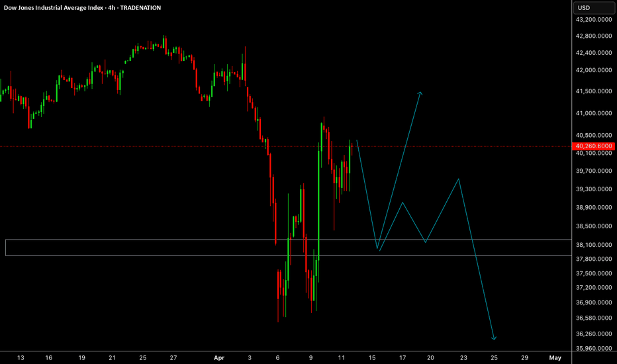
Task: Click the date 19 on time axis
Action: click(x=82, y=357)
